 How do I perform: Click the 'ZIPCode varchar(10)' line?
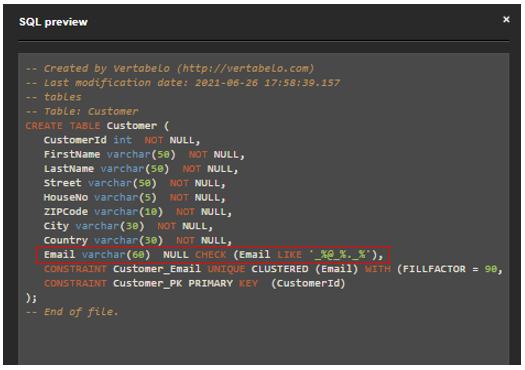(x=138, y=212)
